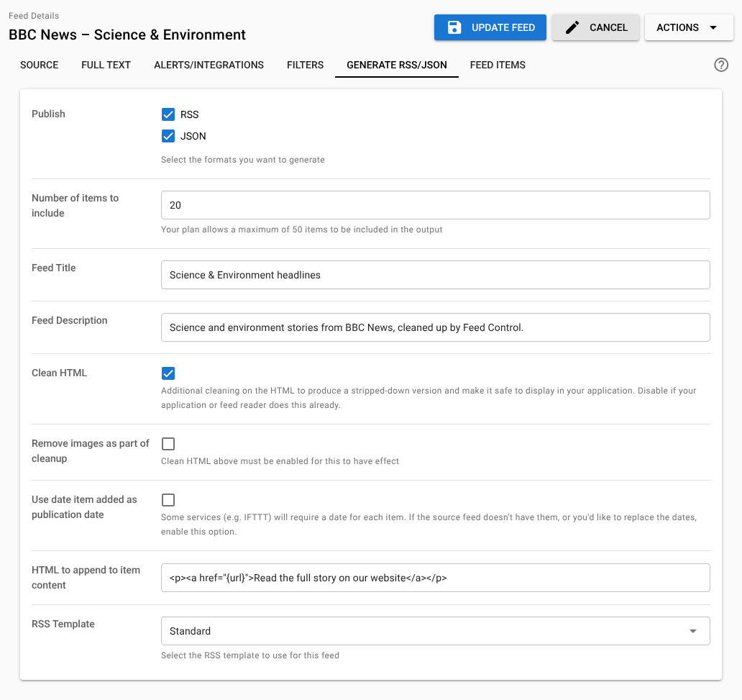Screen dimensions: 742x700
Task: Expand the RSS Template dropdown arrow
Action: [693, 631]
